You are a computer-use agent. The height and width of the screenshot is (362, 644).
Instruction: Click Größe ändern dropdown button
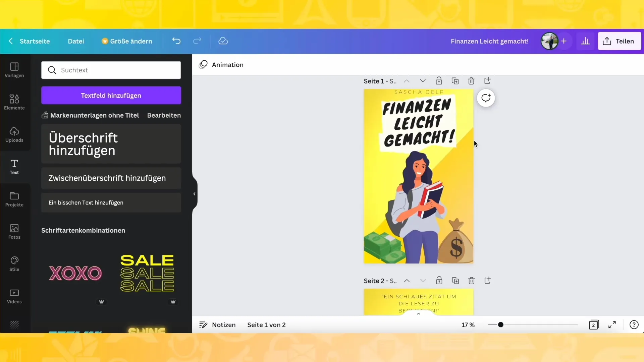[127, 41]
